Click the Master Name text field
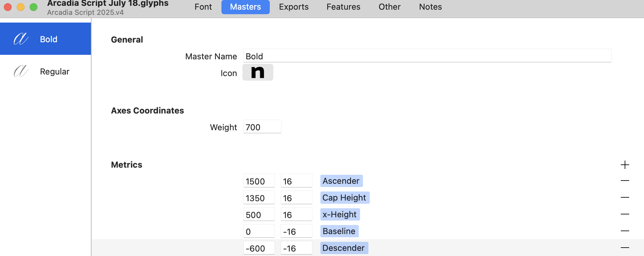The width and height of the screenshot is (644, 256). (427, 56)
